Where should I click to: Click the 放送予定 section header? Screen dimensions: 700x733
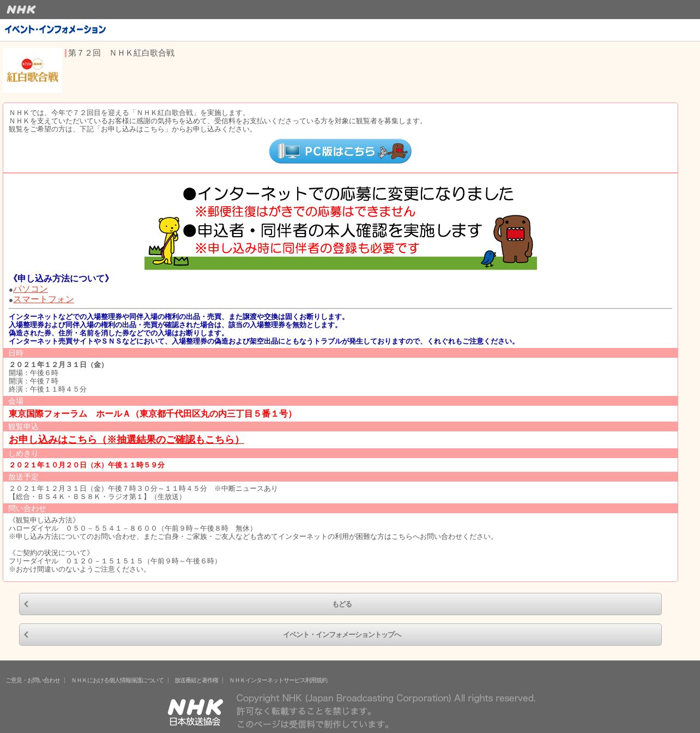click(x=340, y=477)
